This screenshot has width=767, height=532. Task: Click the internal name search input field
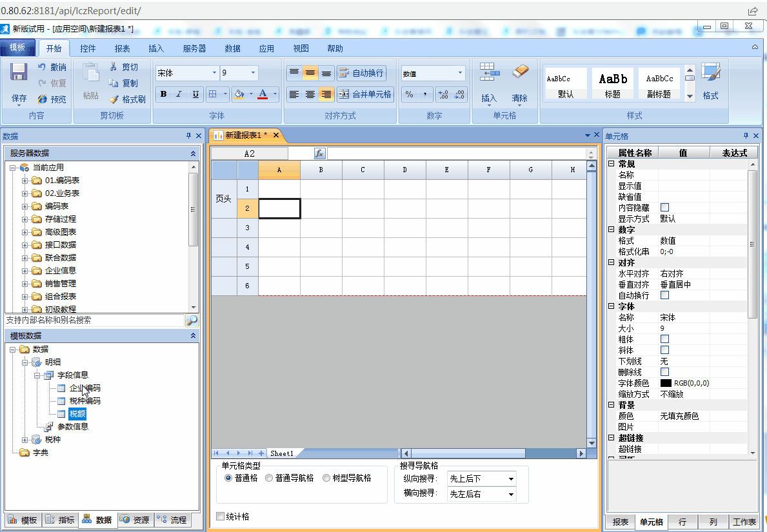point(94,320)
